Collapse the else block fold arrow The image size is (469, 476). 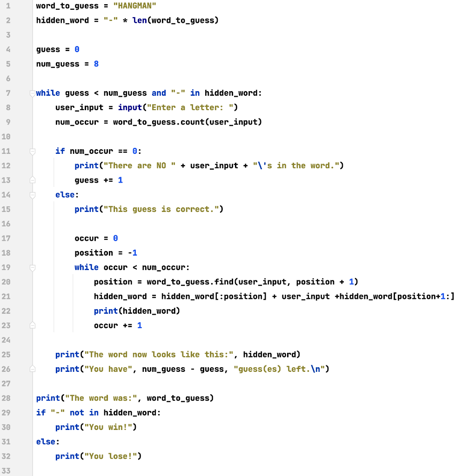pyautogui.click(x=32, y=195)
